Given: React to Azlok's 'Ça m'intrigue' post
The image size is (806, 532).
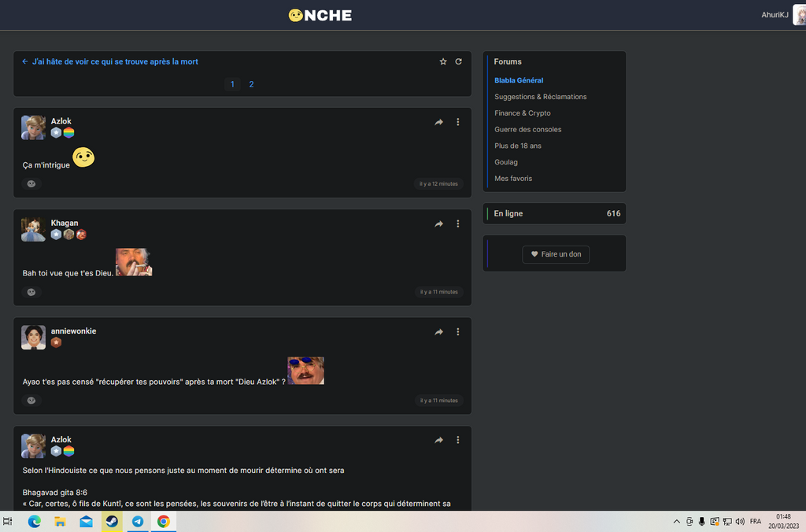Looking at the screenshot, I should (x=31, y=184).
